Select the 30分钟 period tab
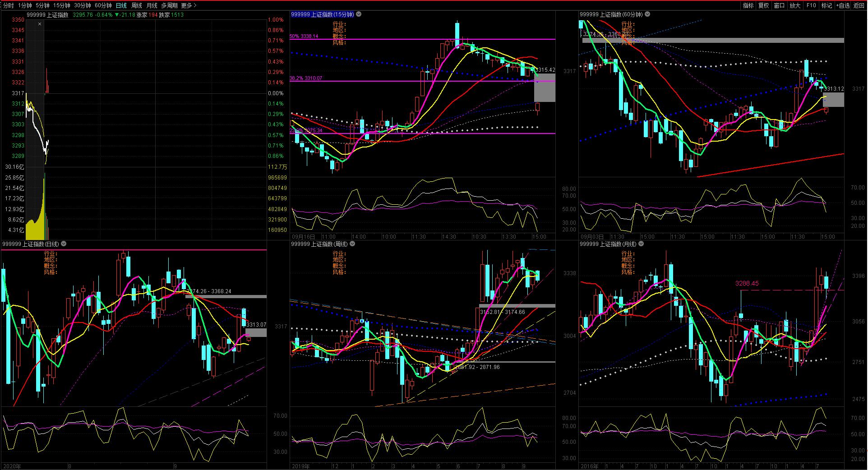This screenshot has height=470, width=868. (x=83, y=5)
